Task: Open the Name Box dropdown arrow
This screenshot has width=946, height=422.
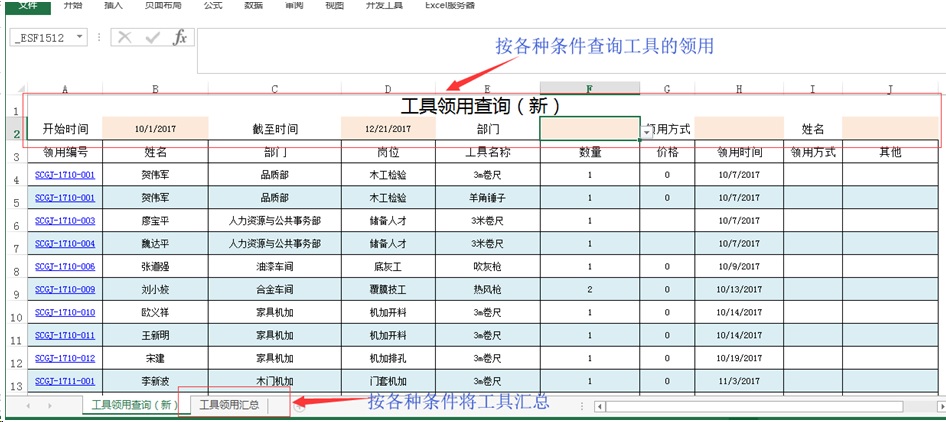Action: pos(80,37)
